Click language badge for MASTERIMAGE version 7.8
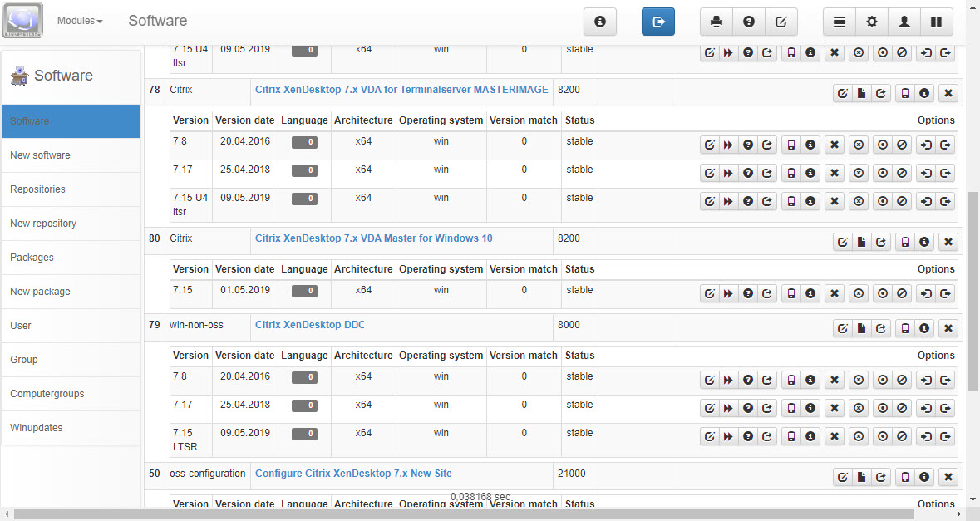980x521 pixels. point(304,142)
